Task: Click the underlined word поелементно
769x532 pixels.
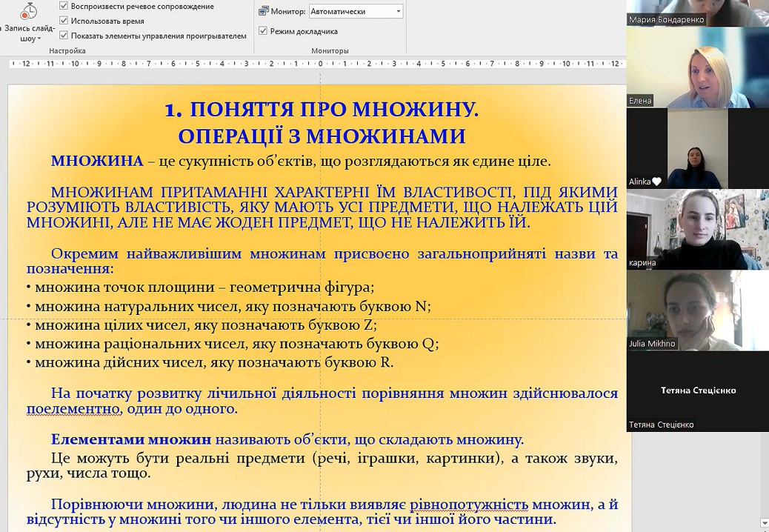Action: click(x=73, y=408)
